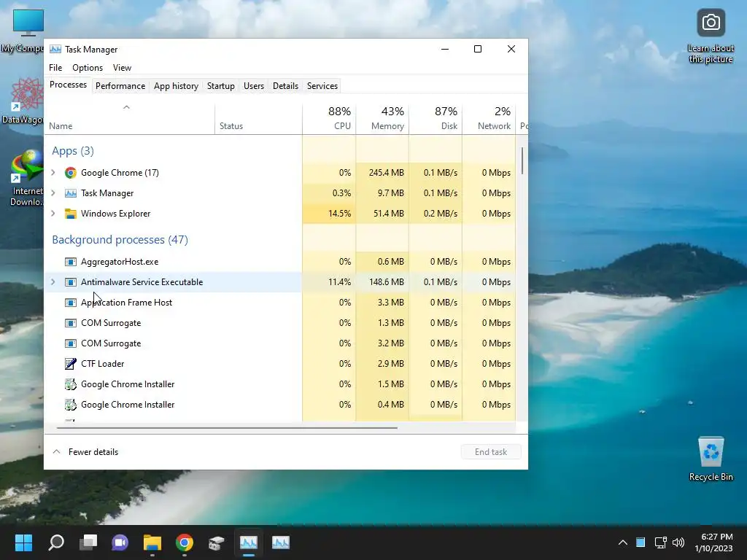747x560 pixels.
Task: Click the active Task Manager taskbar icon
Action: tap(249, 542)
